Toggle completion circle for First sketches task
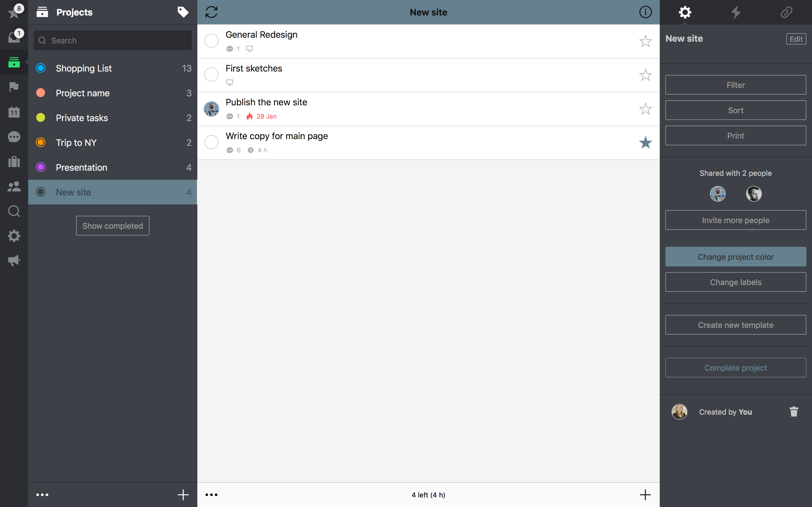812x507 pixels. (x=211, y=75)
